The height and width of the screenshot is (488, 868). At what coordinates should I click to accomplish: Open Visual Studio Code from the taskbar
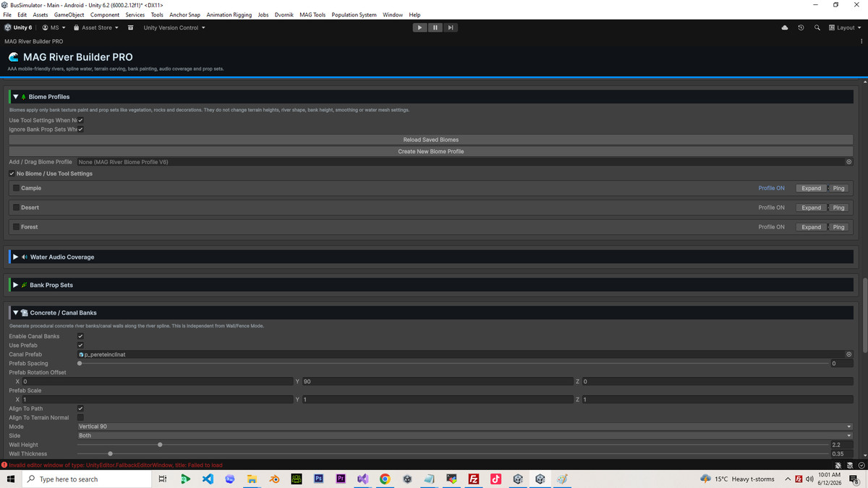click(208, 479)
